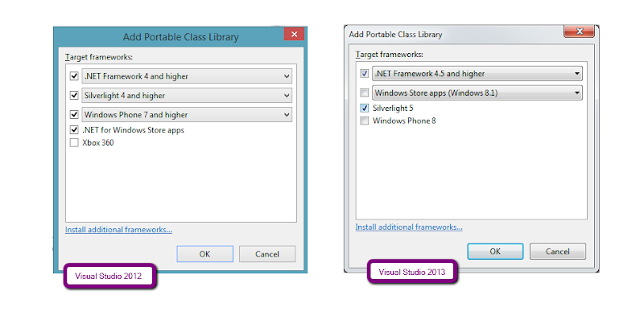Open the .NET Framework 4 and higher dropdown
Viewport: 644px width, 332px height.
[x=187, y=76]
